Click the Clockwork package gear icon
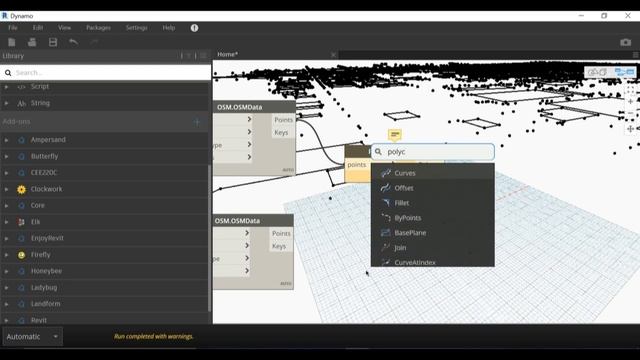Viewport: 640px width, 360px height. [x=21, y=189]
